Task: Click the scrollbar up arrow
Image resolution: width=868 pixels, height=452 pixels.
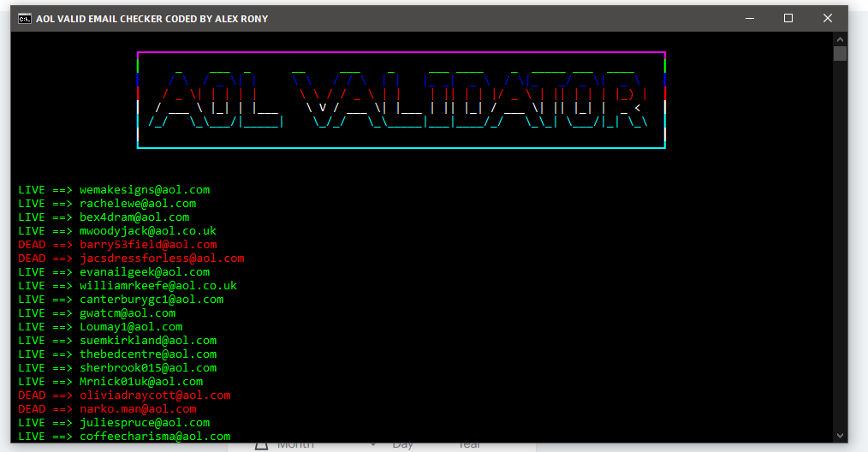Action: click(x=840, y=39)
